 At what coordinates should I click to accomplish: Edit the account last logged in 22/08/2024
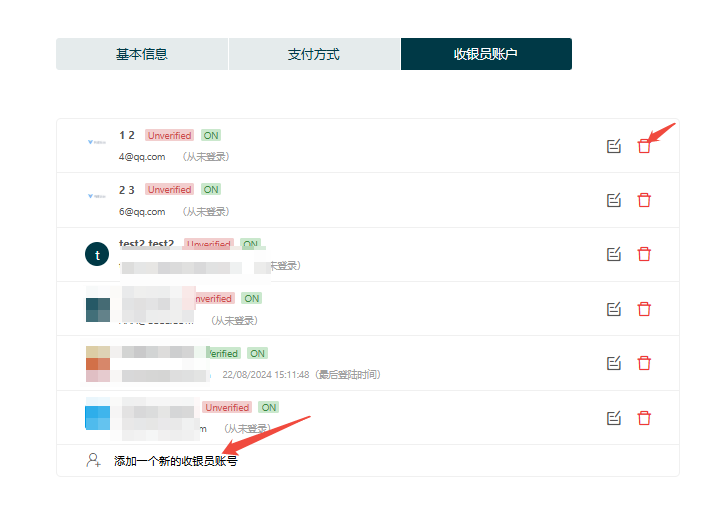[614, 363]
